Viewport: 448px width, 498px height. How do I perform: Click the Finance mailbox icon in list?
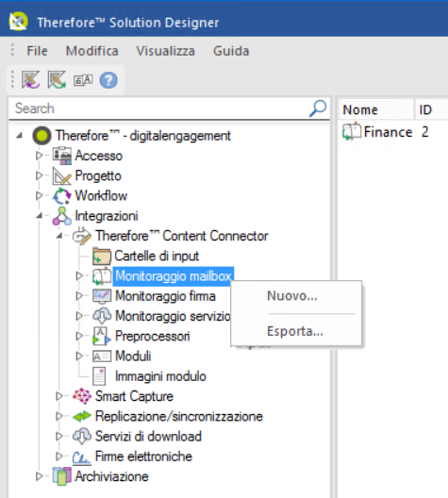tap(352, 131)
